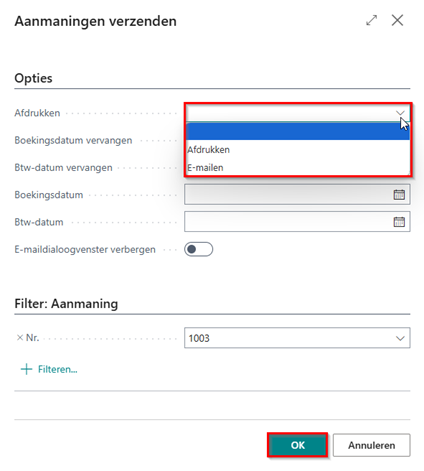Click the plus icon to add a filter
Image resolution: width=424 pixels, height=471 pixels.
pyautogui.click(x=26, y=369)
